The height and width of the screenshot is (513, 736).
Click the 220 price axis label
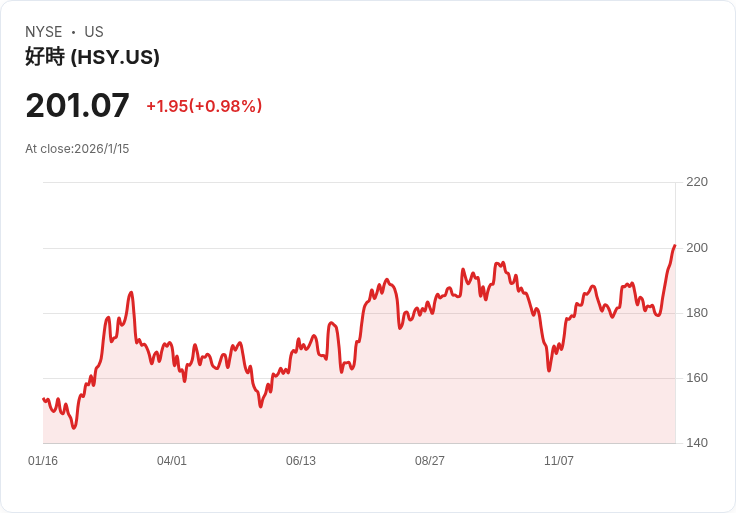pos(697,182)
